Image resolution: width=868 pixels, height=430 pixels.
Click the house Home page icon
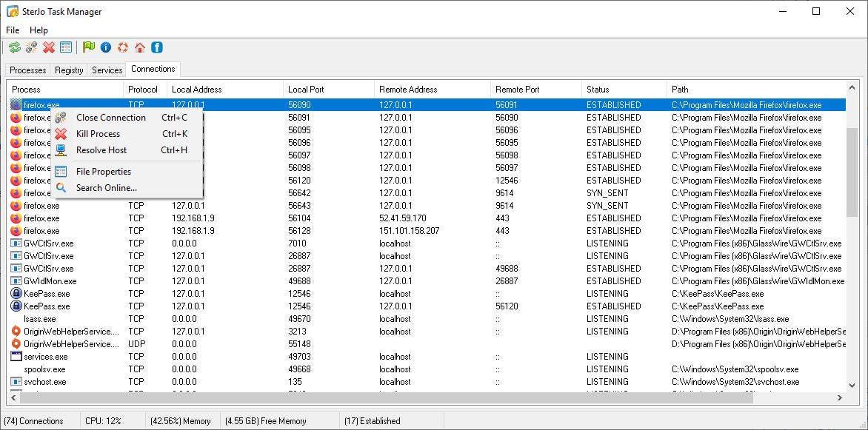click(140, 47)
